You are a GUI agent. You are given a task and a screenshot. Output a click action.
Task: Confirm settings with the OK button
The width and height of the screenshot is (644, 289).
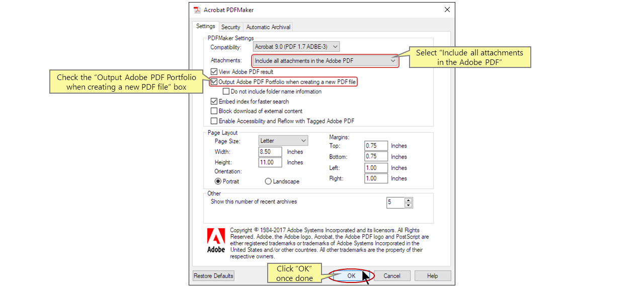click(351, 276)
